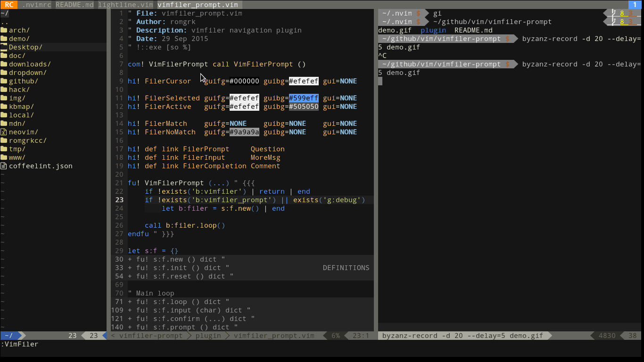The width and height of the screenshot is (644, 362).
Task: Click the 4830 value in terminal status
Action: coord(607,336)
